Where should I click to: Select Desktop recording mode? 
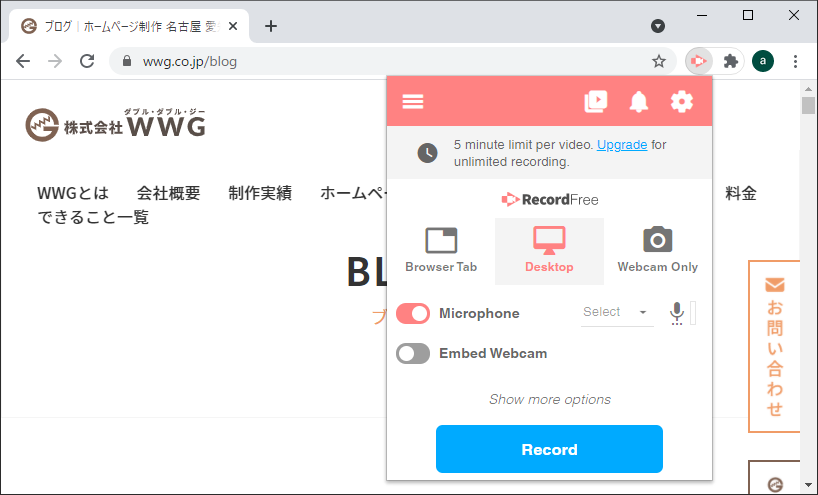(549, 250)
